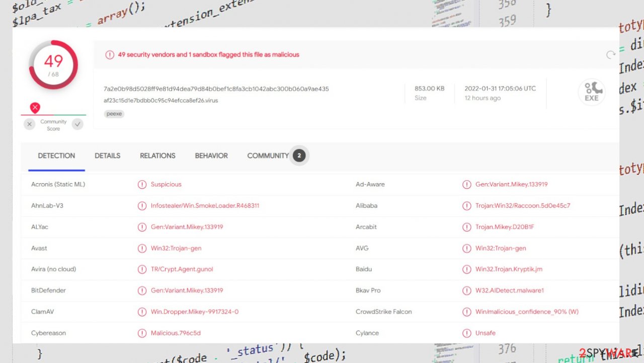This screenshot has height=363, width=644.
Task: Click warning icon for Alibaba result
Action: 467,206
